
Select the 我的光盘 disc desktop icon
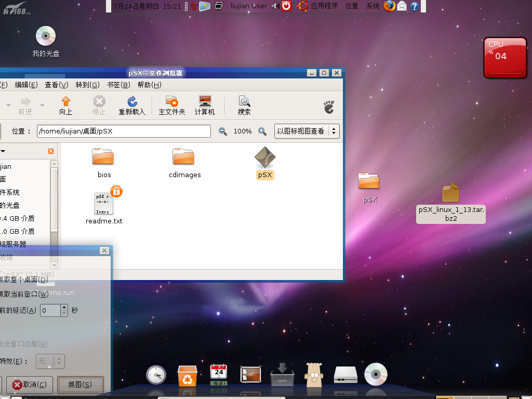46,36
